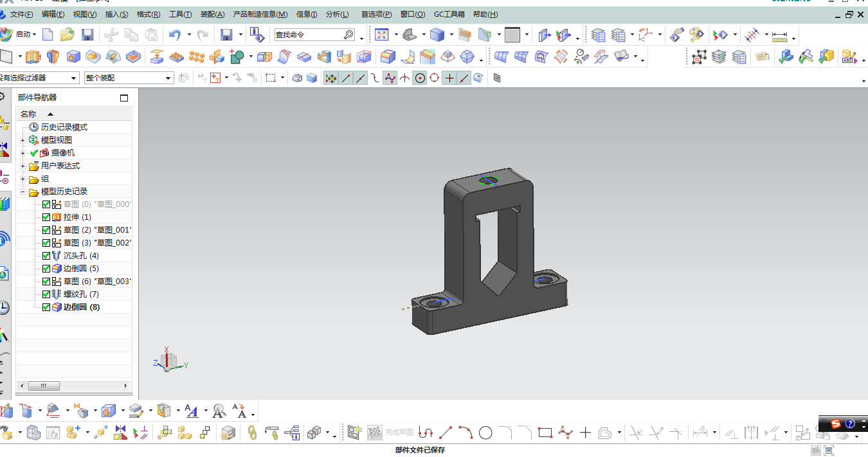Collapse the 模型历史记录 tree node
868x457 pixels.
coord(23,192)
